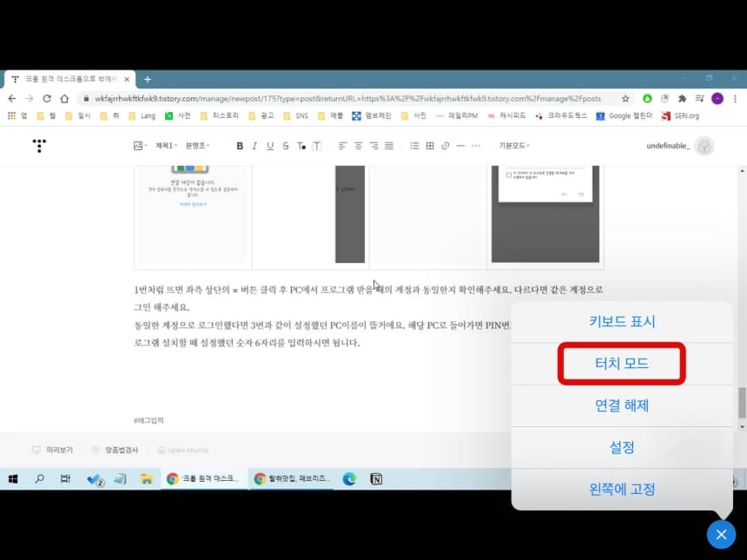Insert a table into the post
Viewport: 747px width, 560px height.
click(x=428, y=146)
